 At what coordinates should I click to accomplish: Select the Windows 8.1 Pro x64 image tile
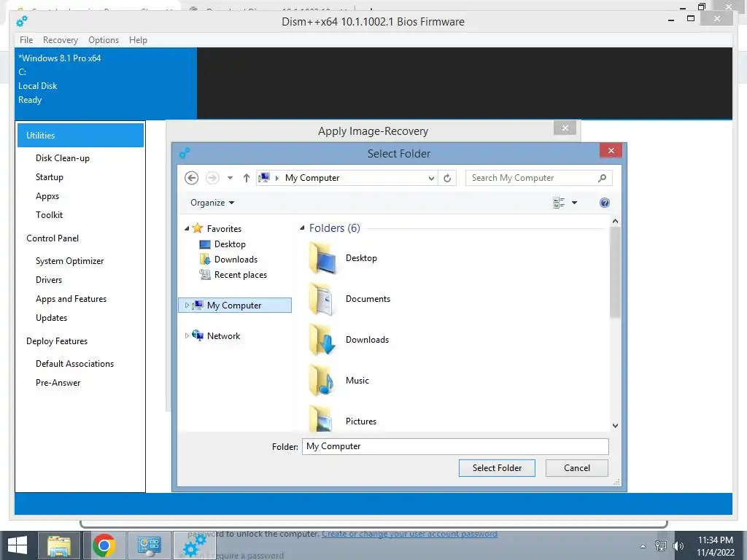(106, 83)
